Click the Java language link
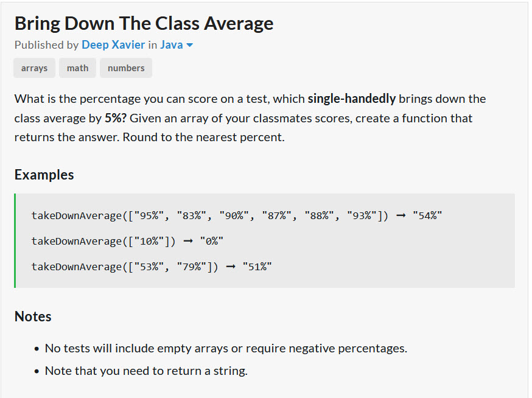 pyautogui.click(x=172, y=45)
